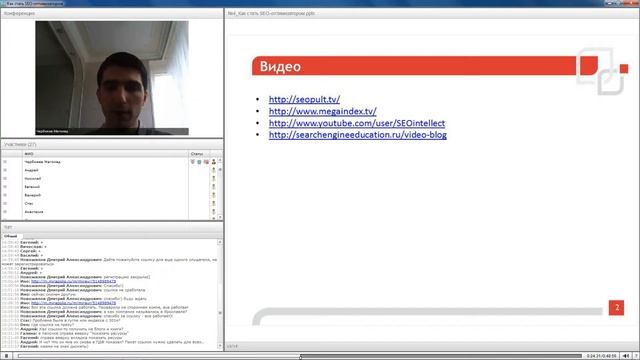Viewport: 640px width, 360px height.
Task: Open the earlier mirapolis link in chat
Action: click(73, 281)
